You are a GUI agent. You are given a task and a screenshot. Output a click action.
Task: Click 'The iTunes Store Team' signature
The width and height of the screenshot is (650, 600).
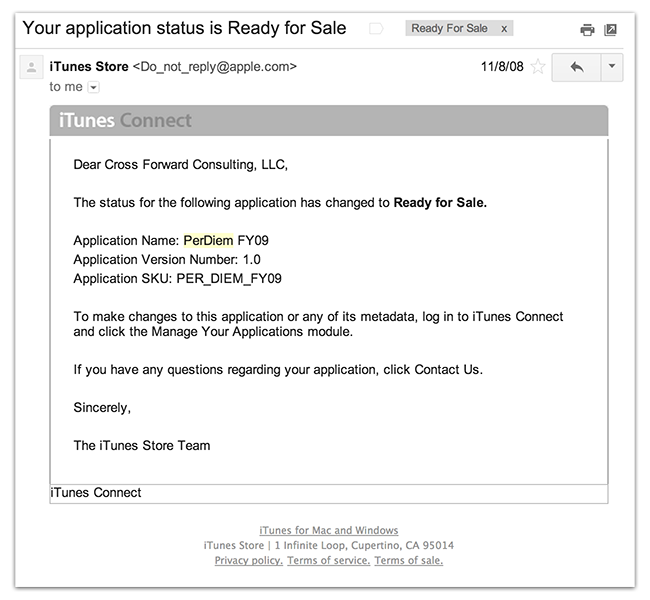(x=142, y=446)
